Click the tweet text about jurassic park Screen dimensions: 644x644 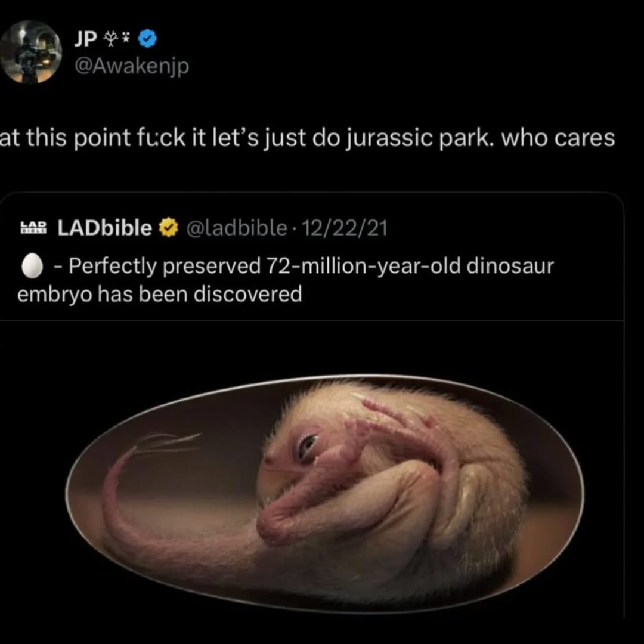[310, 138]
